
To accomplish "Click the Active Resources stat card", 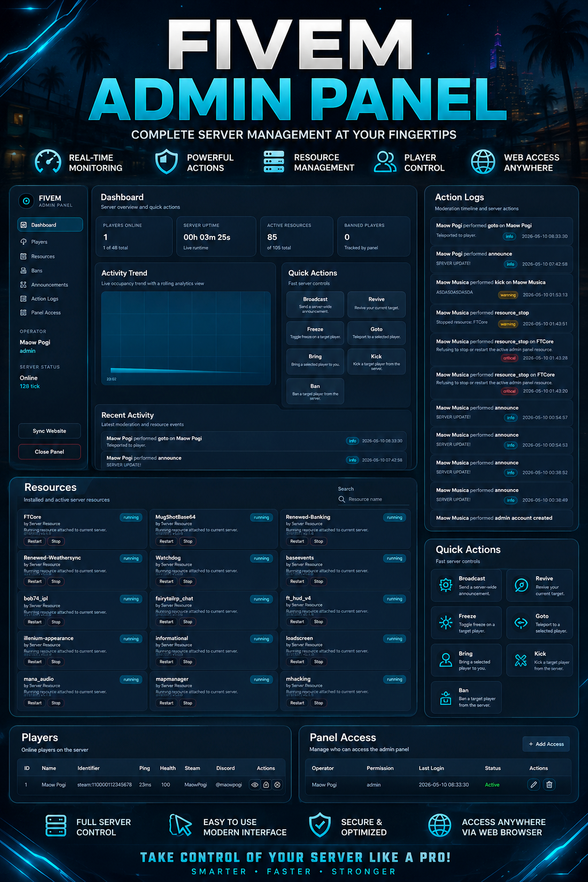I will [x=296, y=236].
